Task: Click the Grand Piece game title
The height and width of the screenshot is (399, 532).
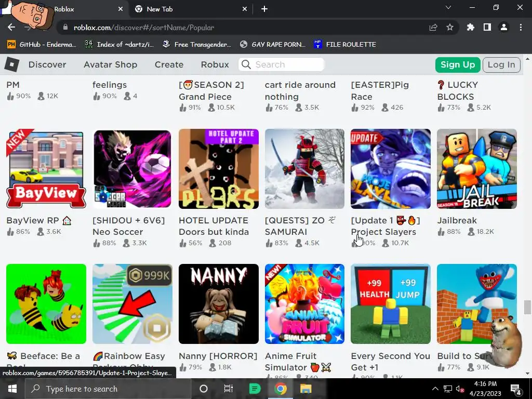Action: 211,90
